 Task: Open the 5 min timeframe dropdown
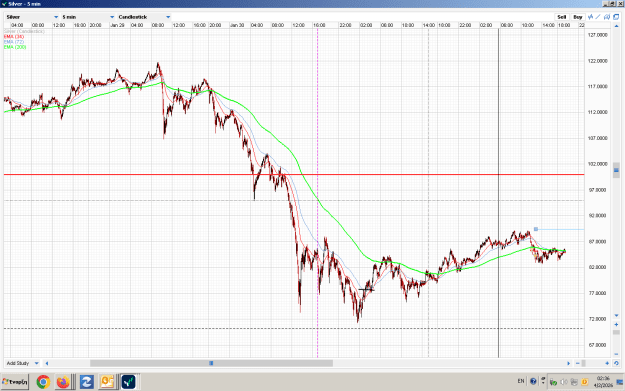[x=88, y=17]
